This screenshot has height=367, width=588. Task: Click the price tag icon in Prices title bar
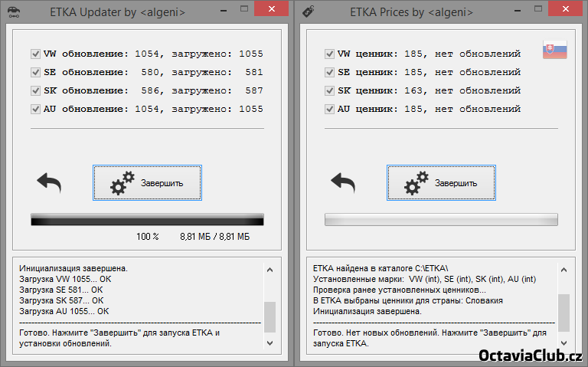click(x=306, y=10)
